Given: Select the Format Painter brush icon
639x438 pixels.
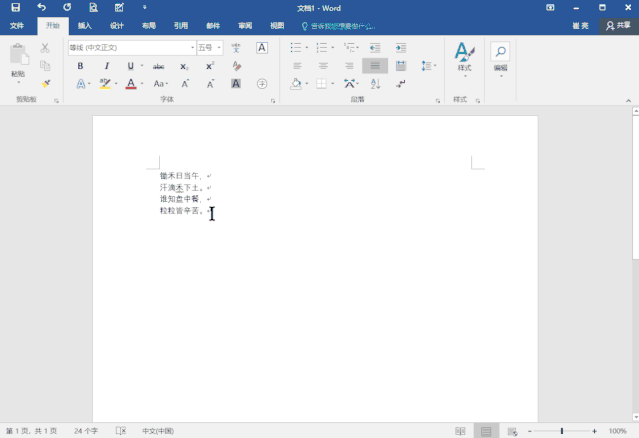Looking at the screenshot, I should coord(45,83).
